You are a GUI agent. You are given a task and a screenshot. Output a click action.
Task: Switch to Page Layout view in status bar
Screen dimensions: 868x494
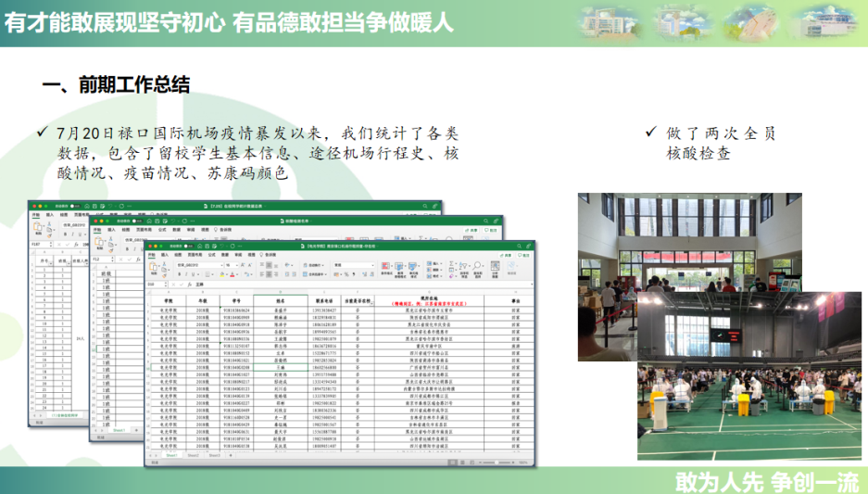[x=462, y=462]
